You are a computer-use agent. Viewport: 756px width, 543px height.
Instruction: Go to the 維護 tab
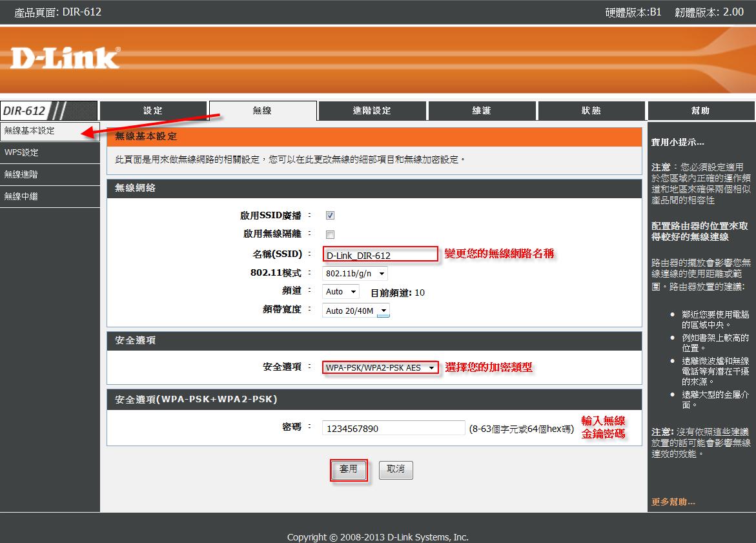482,110
